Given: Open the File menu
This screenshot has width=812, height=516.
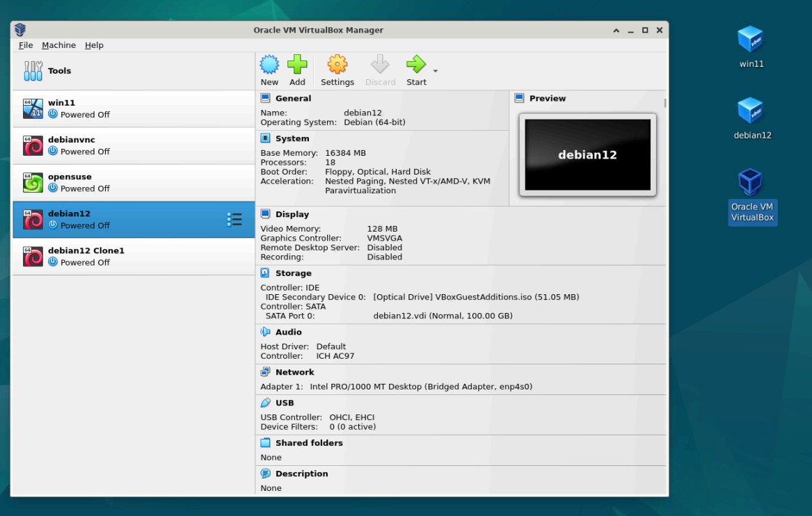Looking at the screenshot, I should point(26,45).
